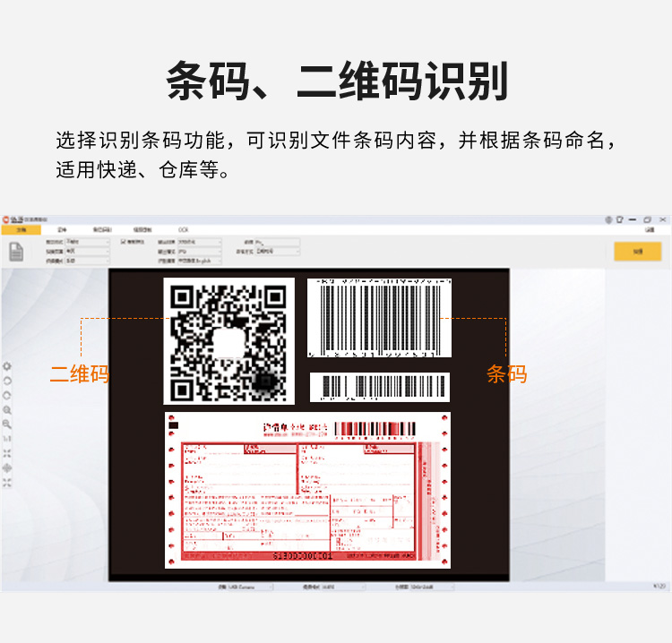
Task: Toggle the checkbox in the ribbon settings
Action: tap(123, 242)
